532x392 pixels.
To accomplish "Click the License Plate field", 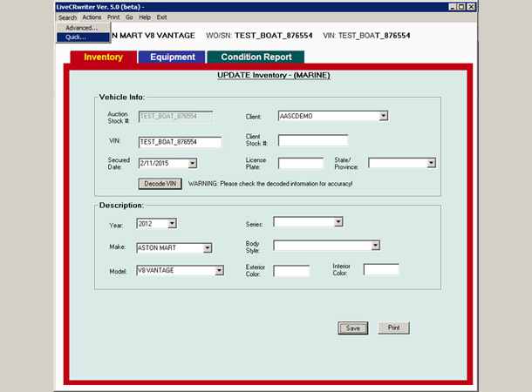I will (301, 163).
